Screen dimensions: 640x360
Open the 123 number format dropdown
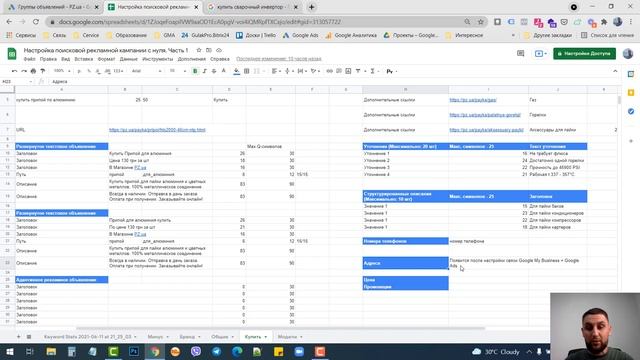tap(119, 71)
